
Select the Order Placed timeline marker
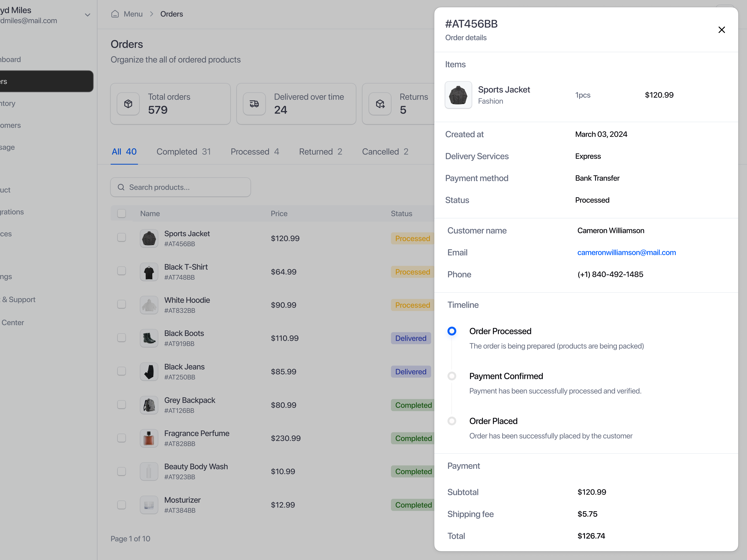click(452, 421)
